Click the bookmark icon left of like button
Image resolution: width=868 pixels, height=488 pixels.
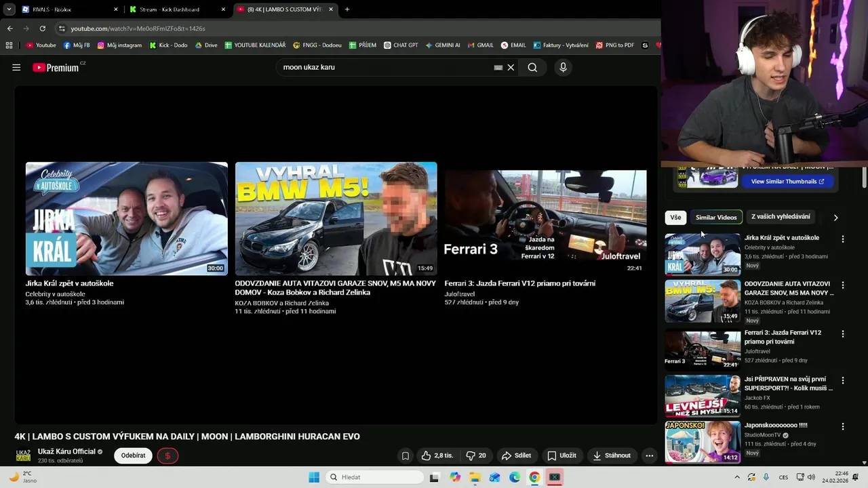point(406,455)
